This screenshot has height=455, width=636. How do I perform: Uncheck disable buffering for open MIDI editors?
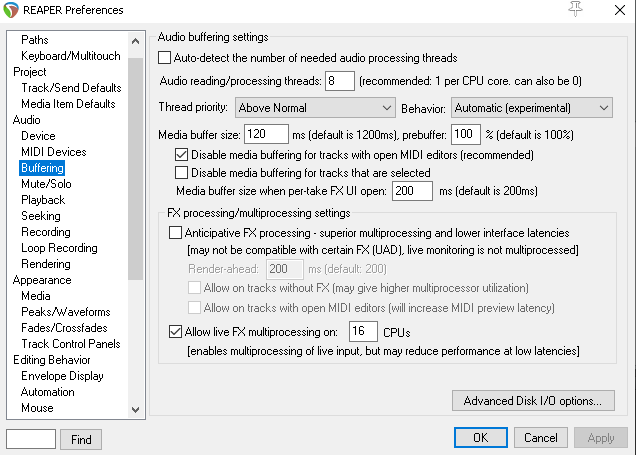181,155
